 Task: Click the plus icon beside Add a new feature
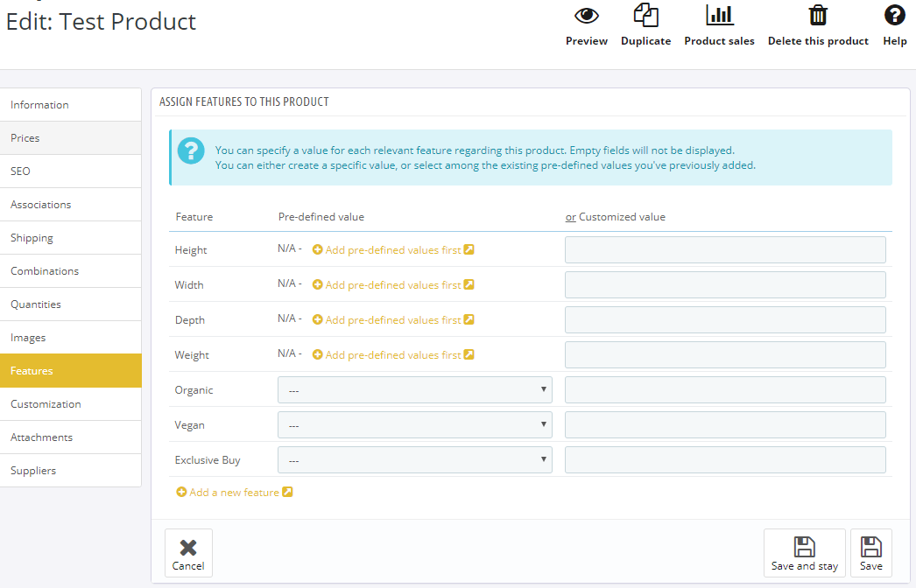pos(181,493)
